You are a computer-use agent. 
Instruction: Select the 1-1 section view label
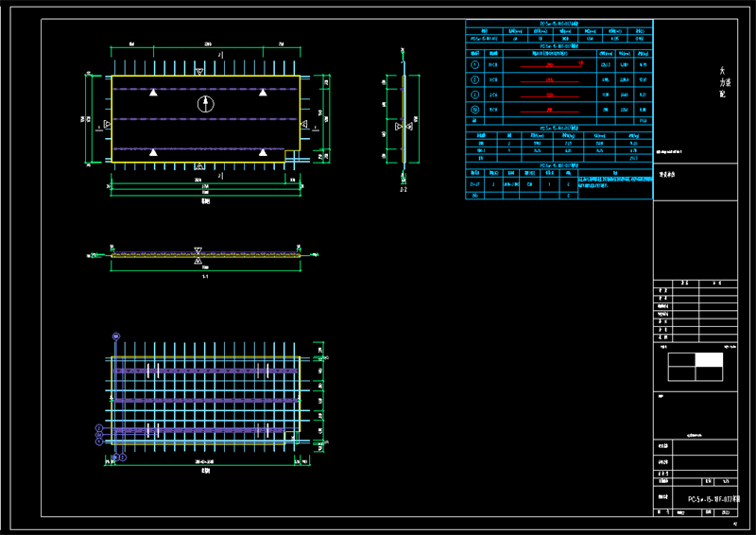tap(205, 276)
